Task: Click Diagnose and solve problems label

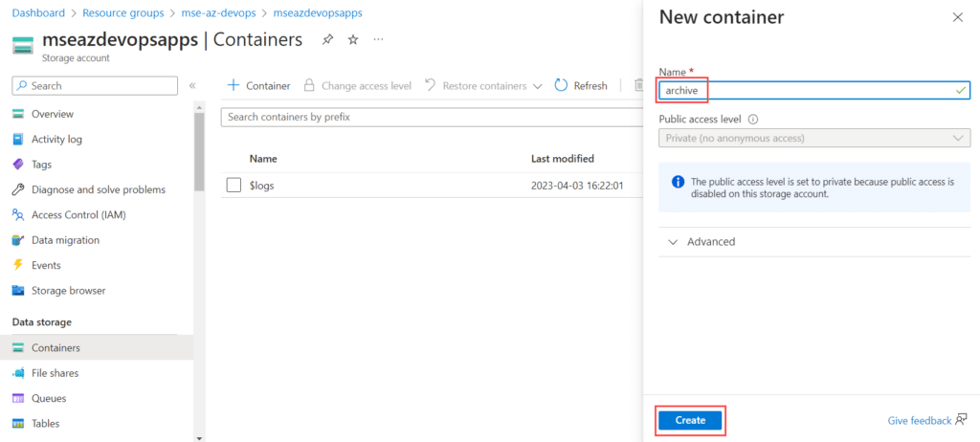Action: [x=99, y=189]
